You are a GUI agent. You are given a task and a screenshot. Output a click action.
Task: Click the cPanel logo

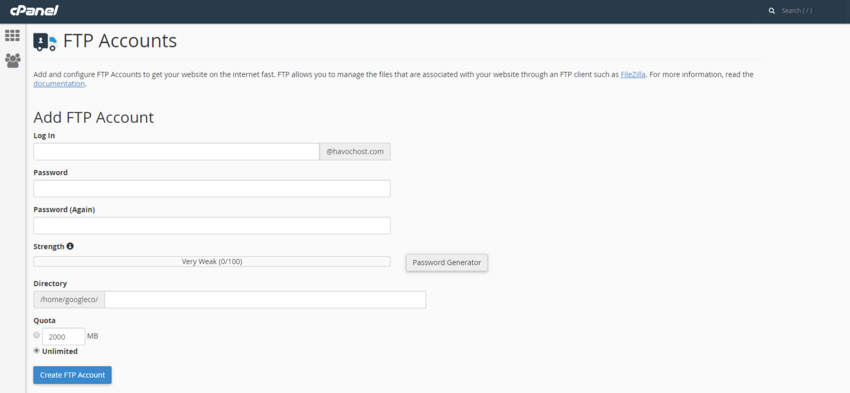pyautogui.click(x=34, y=10)
